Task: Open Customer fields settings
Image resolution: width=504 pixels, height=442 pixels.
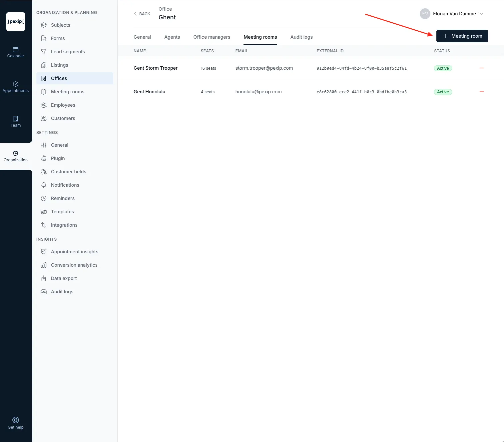Action: coord(75,172)
